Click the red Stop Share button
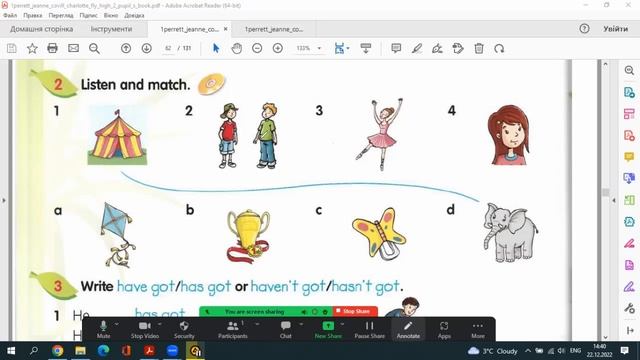Screen dimensions: 640x360 (355, 311)
